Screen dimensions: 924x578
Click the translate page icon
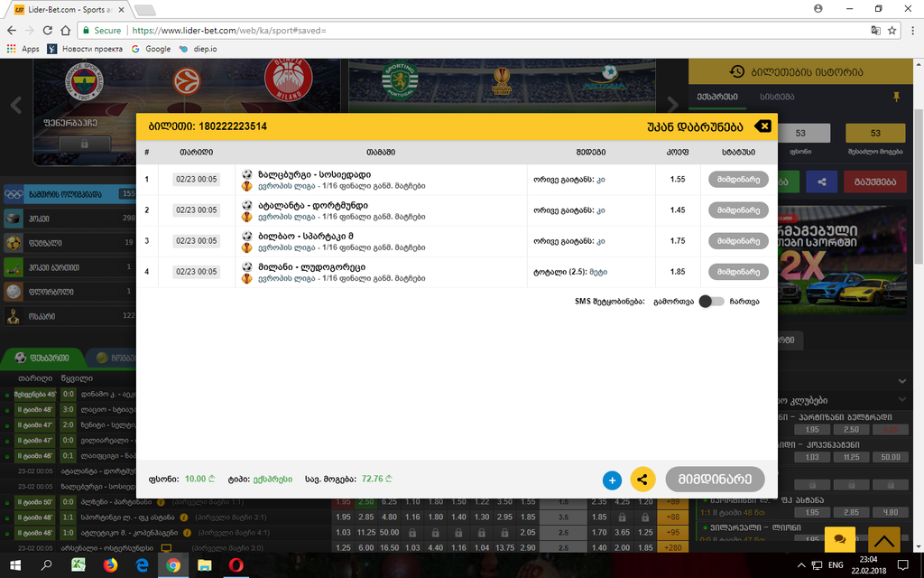875,30
